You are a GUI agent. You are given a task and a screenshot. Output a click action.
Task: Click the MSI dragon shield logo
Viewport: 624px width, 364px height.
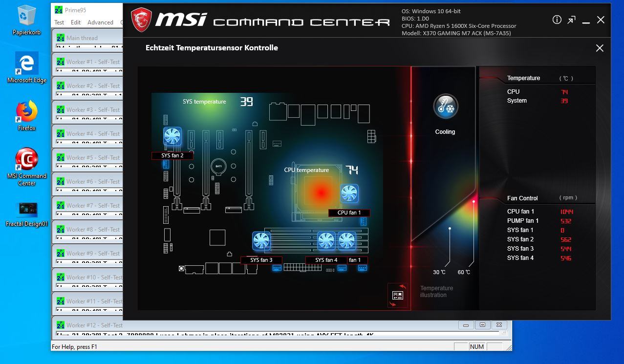pyautogui.click(x=141, y=20)
